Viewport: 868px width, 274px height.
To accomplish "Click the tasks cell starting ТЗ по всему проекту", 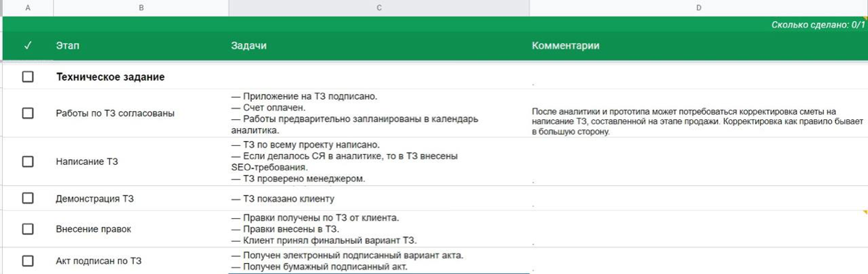I will point(379,162).
